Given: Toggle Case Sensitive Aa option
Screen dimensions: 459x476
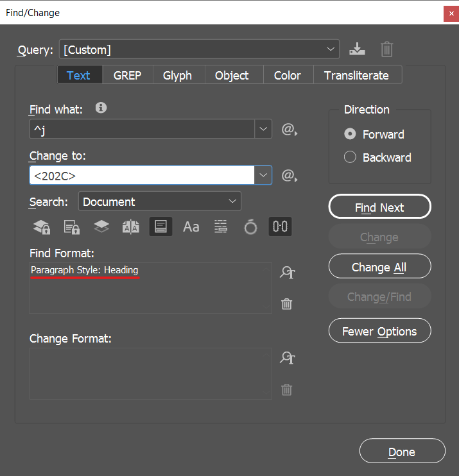Looking at the screenshot, I should tap(191, 226).
